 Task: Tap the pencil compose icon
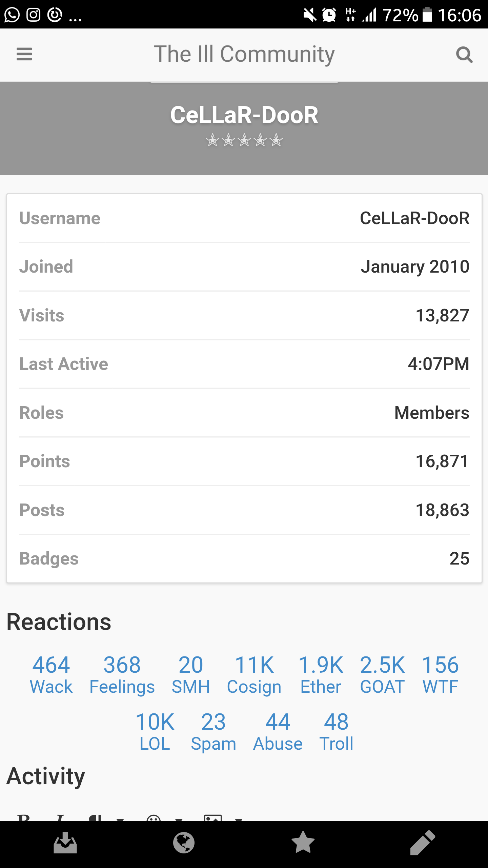click(x=423, y=843)
